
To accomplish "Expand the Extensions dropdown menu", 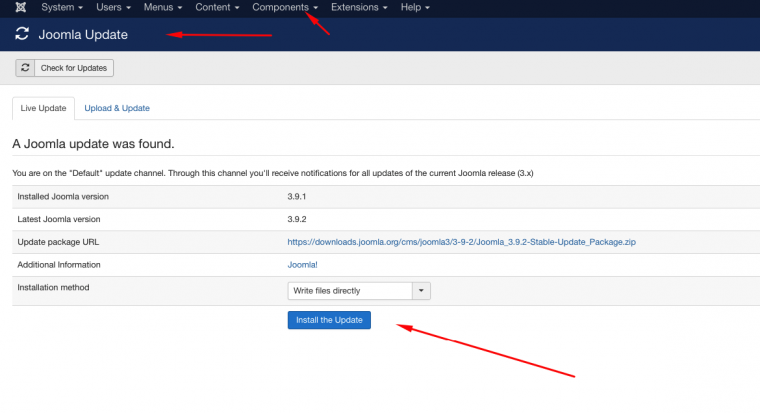I will [x=359, y=8].
